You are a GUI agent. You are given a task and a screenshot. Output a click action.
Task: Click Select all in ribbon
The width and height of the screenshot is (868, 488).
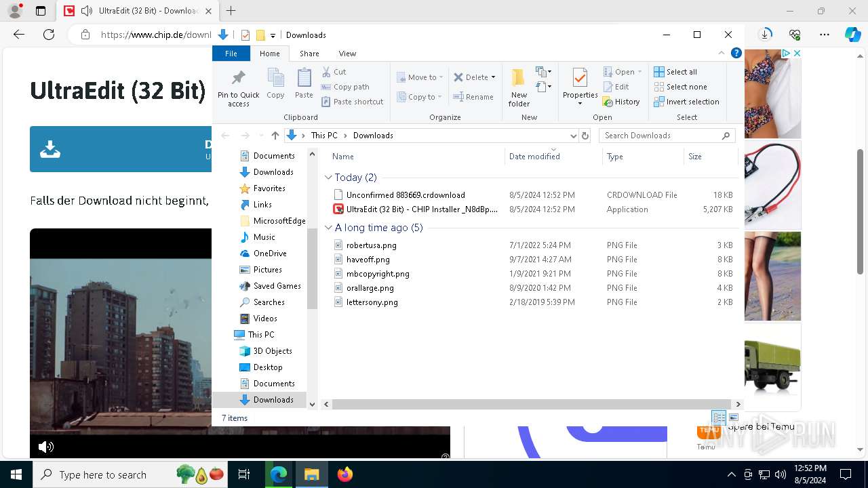point(675,72)
